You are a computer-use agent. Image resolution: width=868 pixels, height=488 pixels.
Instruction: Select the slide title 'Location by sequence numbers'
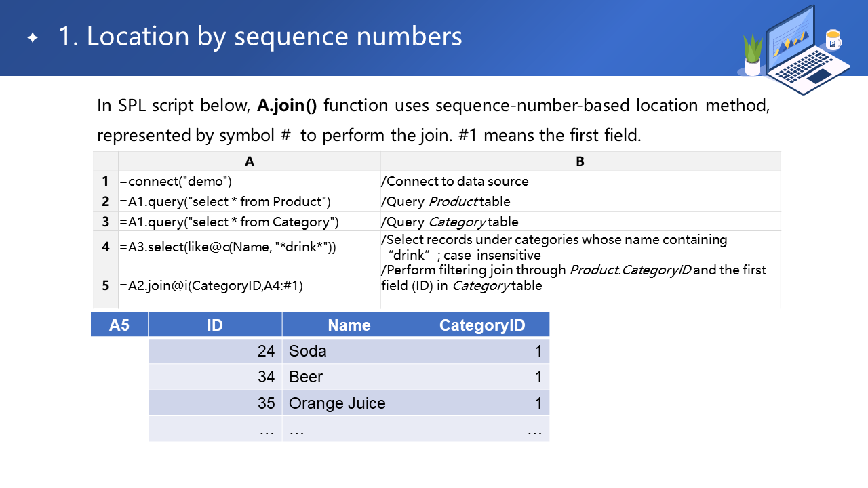click(260, 37)
